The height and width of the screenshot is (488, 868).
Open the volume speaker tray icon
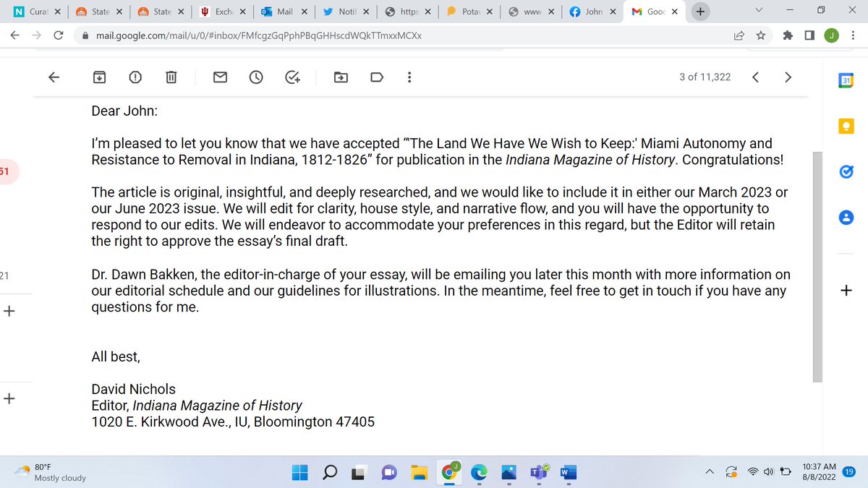click(x=770, y=472)
